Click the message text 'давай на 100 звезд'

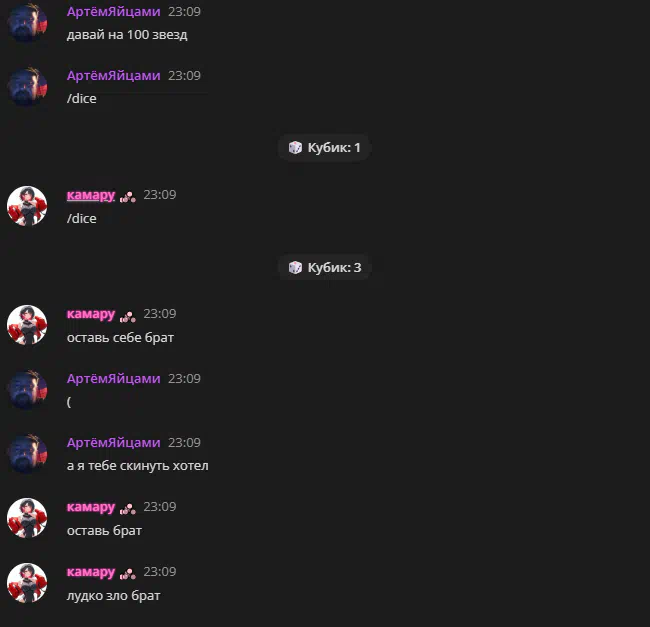point(127,35)
